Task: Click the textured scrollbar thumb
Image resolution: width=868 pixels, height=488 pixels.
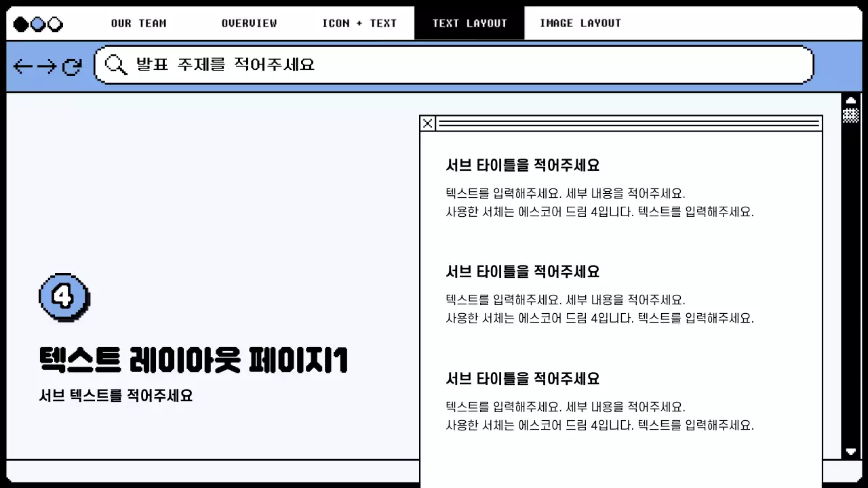Action: [x=851, y=115]
